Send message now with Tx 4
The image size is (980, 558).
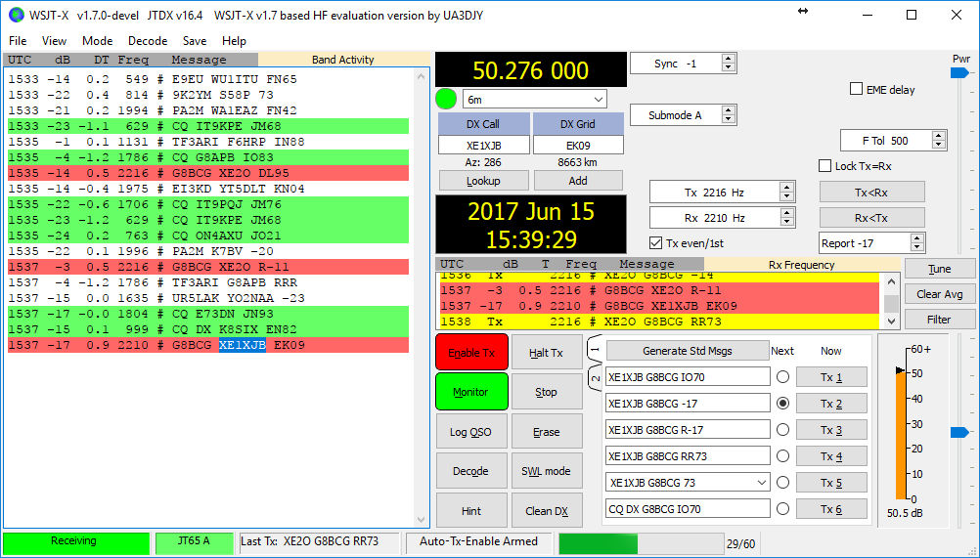click(830, 456)
